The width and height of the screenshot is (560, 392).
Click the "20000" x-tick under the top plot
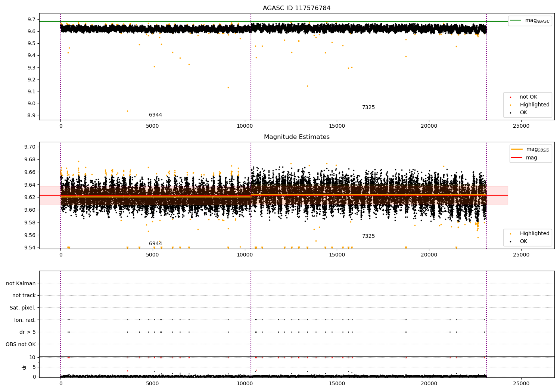[x=429, y=126]
